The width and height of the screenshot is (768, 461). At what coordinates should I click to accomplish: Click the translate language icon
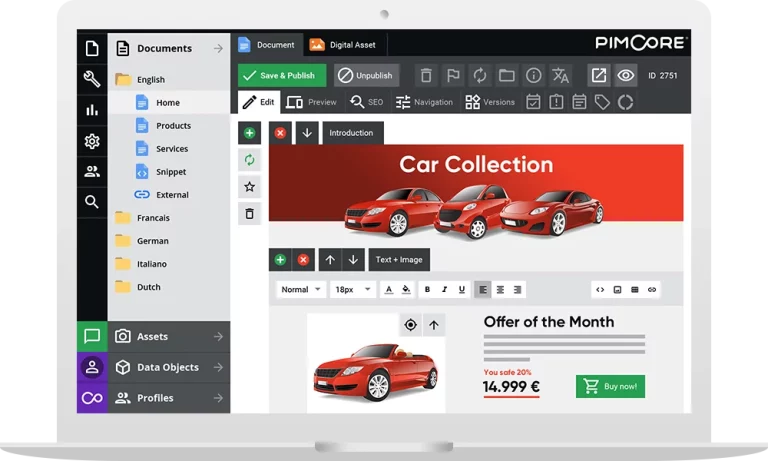pos(561,76)
